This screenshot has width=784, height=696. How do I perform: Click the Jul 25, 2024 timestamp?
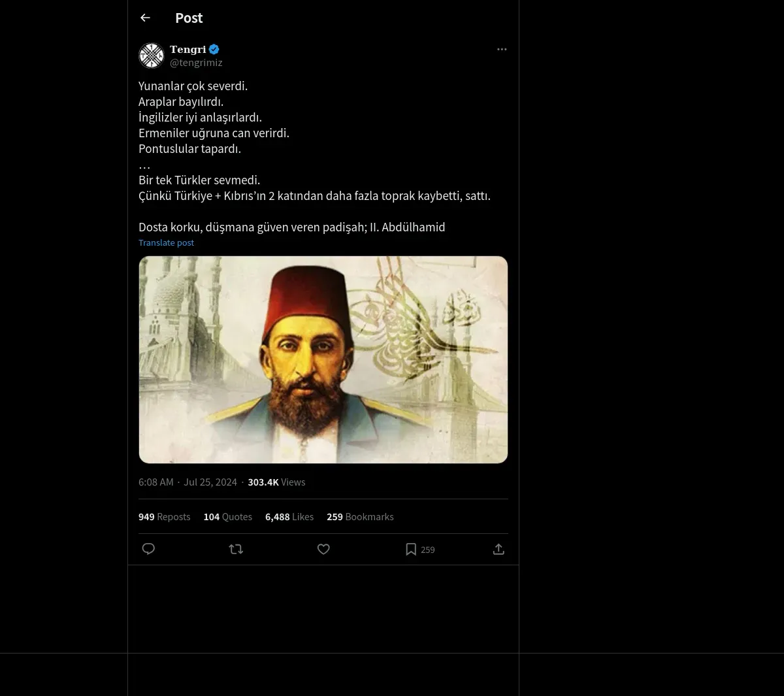(210, 482)
